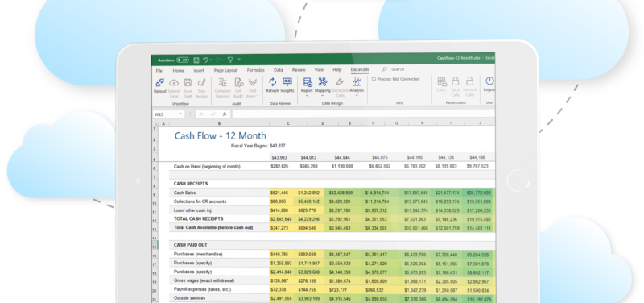Click the Save icon in quick access toolbar
Image resolution: width=644 pixels, height=303 pixels.
click(x=196, y=60)
